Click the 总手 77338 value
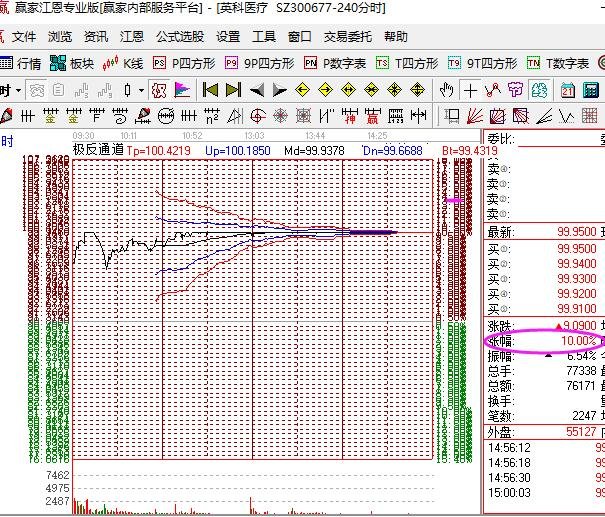 (x=581, y=371)
